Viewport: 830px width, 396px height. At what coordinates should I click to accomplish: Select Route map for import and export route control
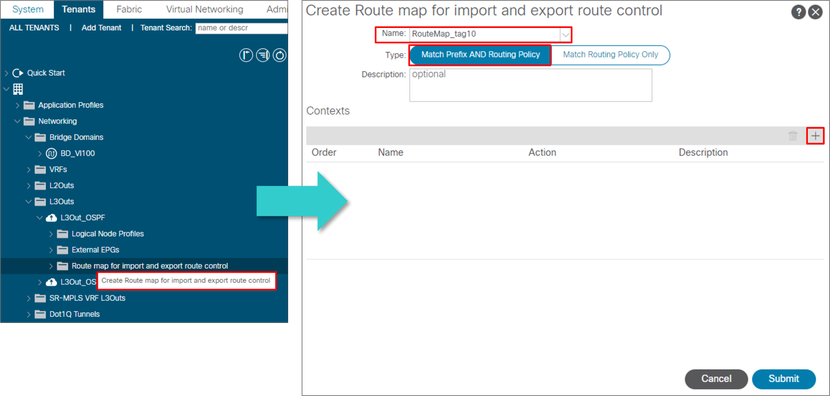(150, 266)
